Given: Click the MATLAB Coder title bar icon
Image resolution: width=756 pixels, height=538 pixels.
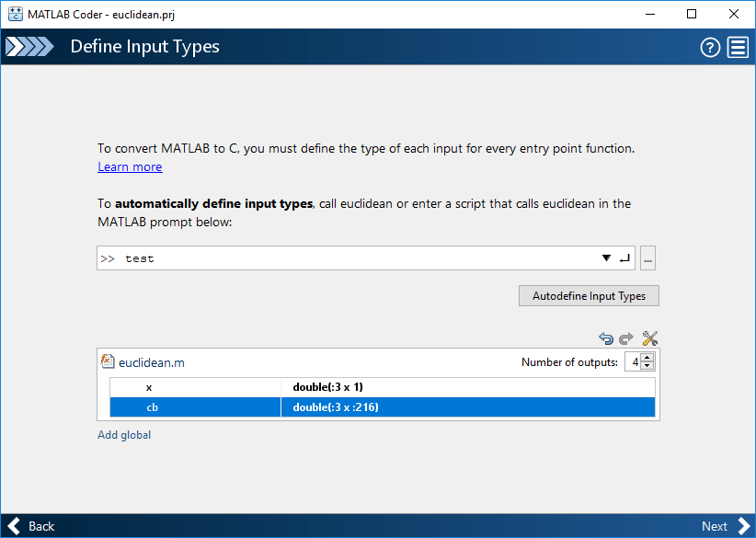Looking at the screenshot, I should (x=15, y=14).
